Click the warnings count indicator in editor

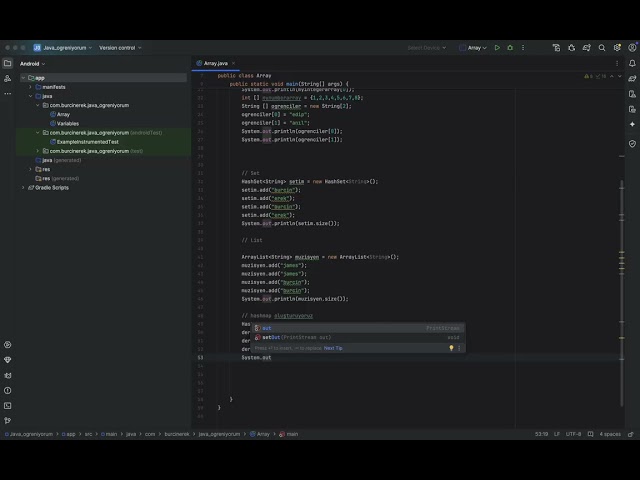click(x=589, y=76)
